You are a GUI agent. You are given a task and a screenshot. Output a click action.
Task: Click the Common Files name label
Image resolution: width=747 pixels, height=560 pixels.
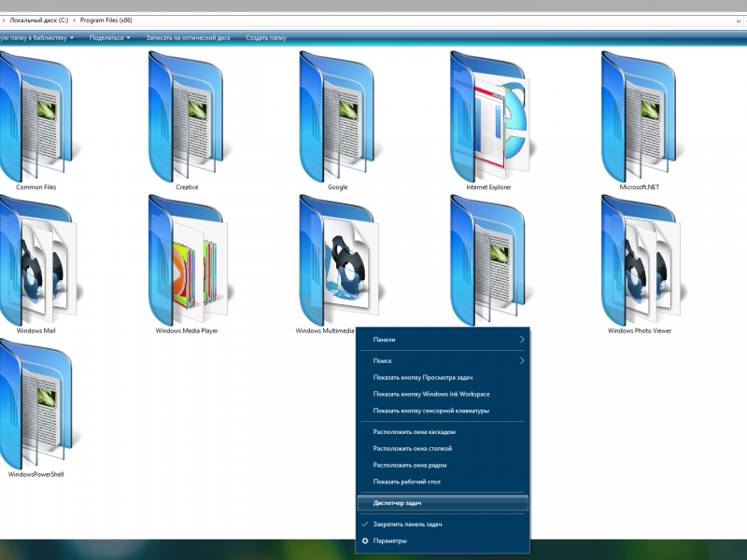tap(35, 188)
